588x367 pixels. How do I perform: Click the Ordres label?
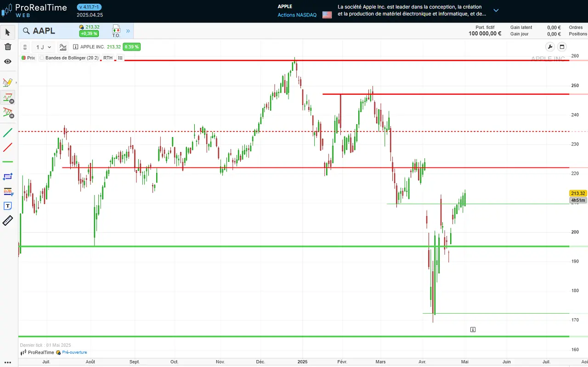(576, 28)
